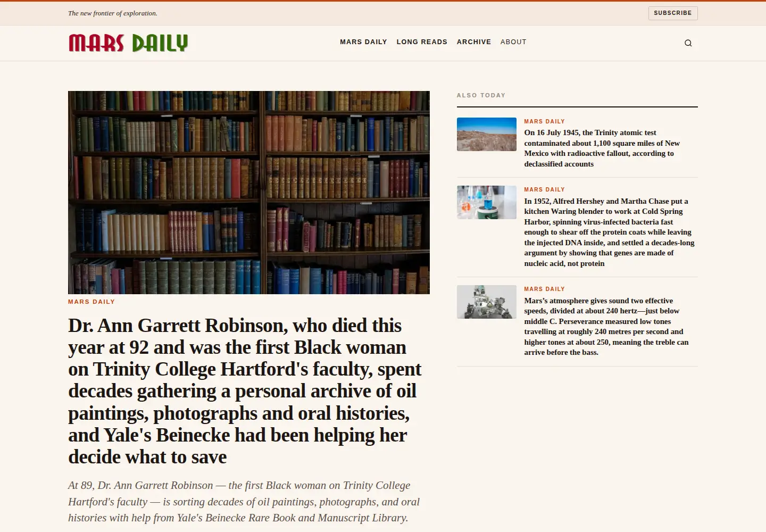This screenshot has width=766, height=532.
Task: Open the Perseverance rover thumbnail
Action: [x=487, y=302]
